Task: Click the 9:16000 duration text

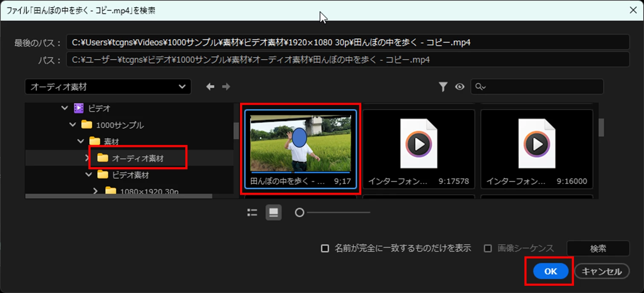Action: coord(572,181)
